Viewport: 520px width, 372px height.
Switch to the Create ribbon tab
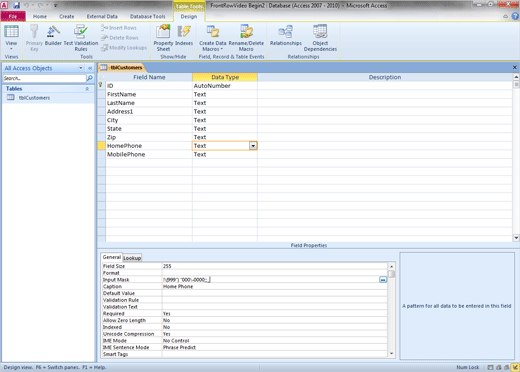[x=67, y=16]
